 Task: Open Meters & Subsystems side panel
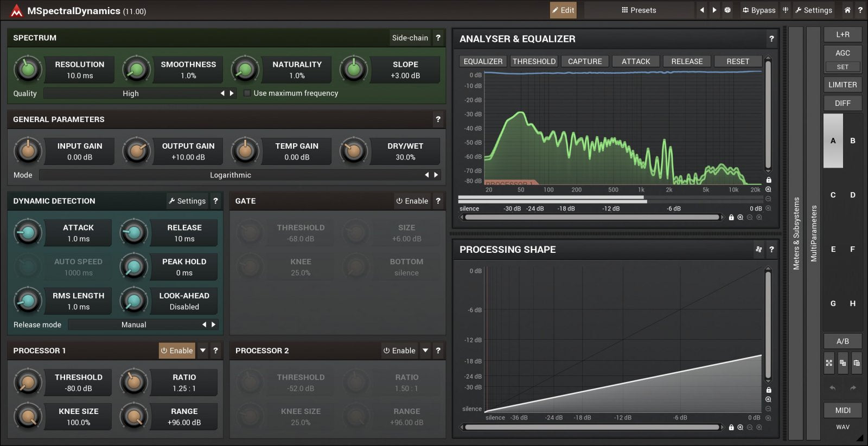[796, 233]
